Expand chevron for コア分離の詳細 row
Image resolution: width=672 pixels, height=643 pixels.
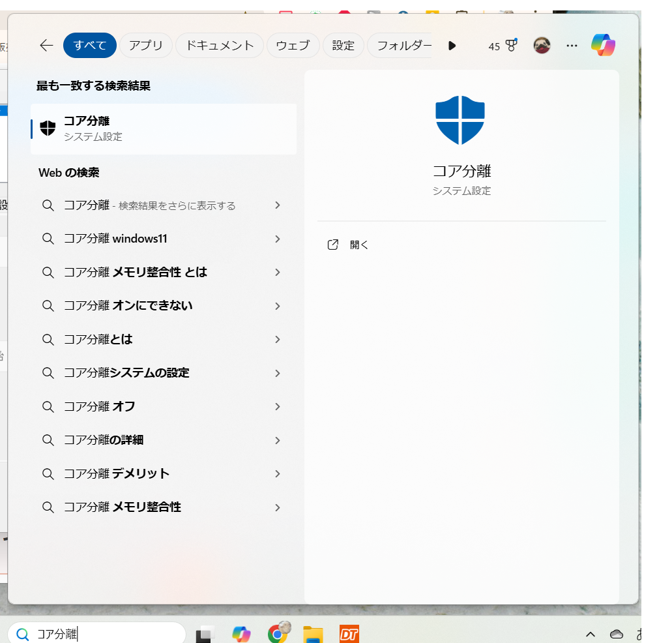click(278, 440)
